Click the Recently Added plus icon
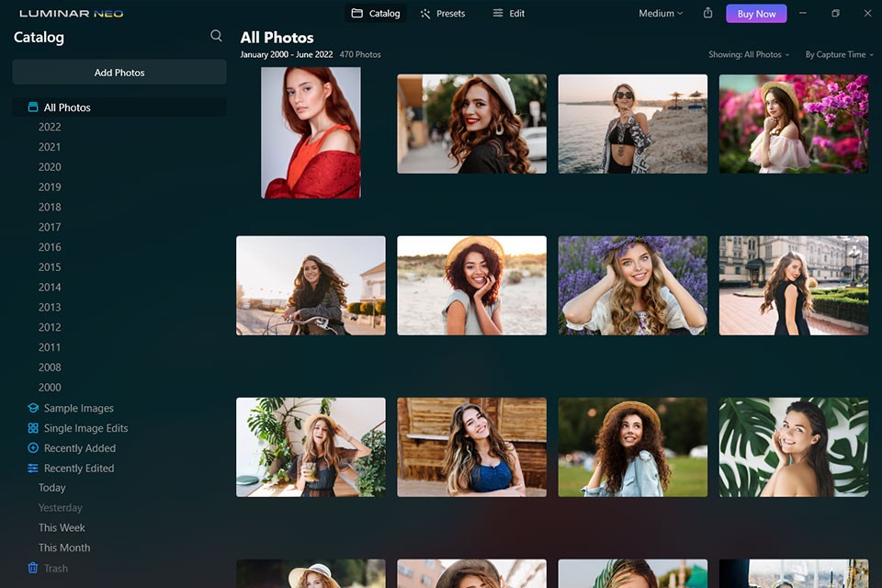This screenshot has width=882, height=588. (33, 448)
